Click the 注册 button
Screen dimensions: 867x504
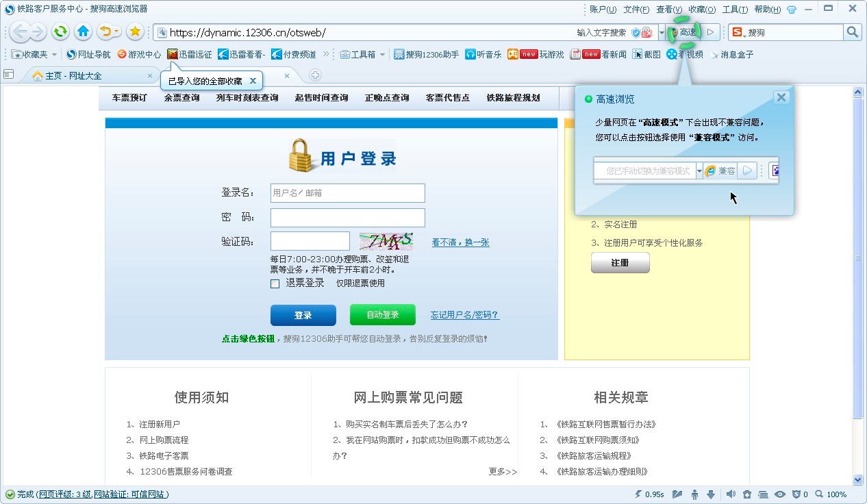(x=620, y=263)
